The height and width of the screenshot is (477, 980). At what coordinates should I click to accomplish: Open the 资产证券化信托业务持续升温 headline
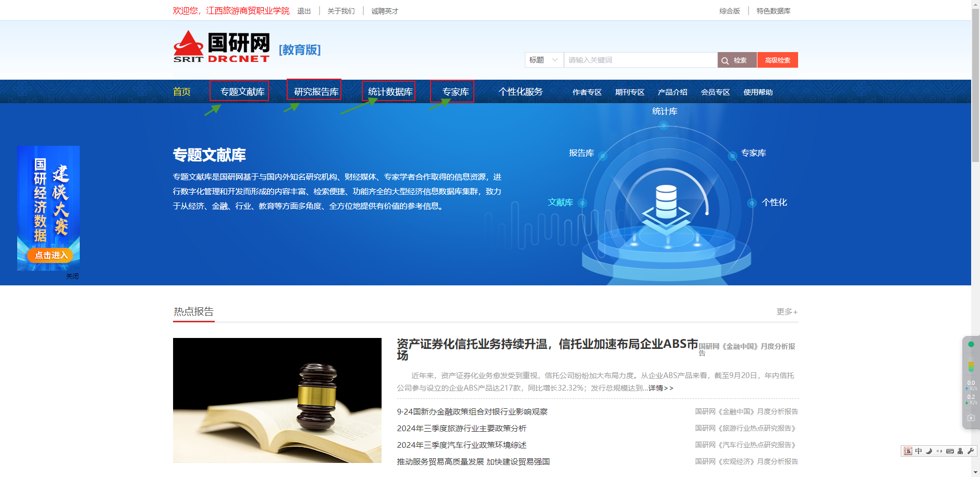click(x=547, y=349)
